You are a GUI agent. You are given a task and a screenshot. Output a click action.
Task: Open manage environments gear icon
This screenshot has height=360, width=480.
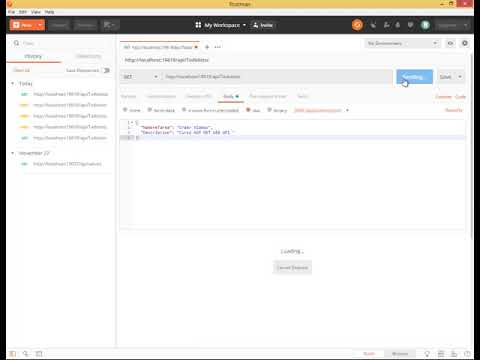point(465,43)
